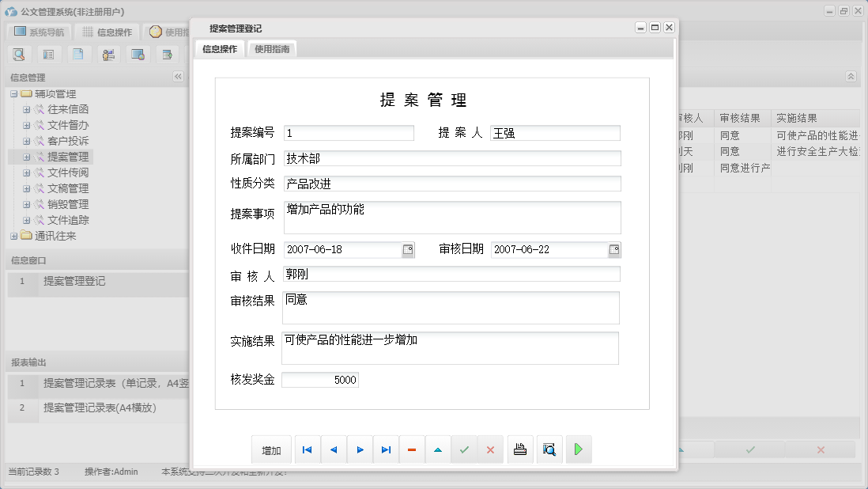
Task: Open the 收件日期 calendar picker
Action: 409,249
